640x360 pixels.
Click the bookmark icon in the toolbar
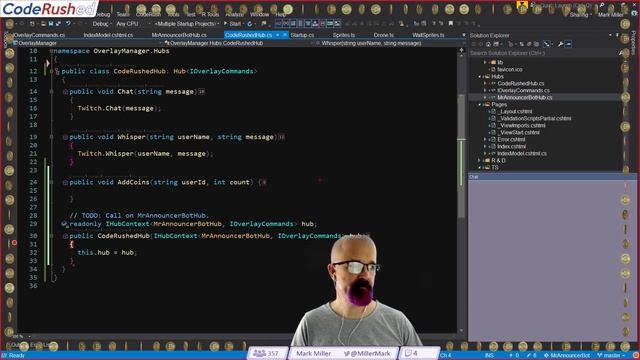451,24
